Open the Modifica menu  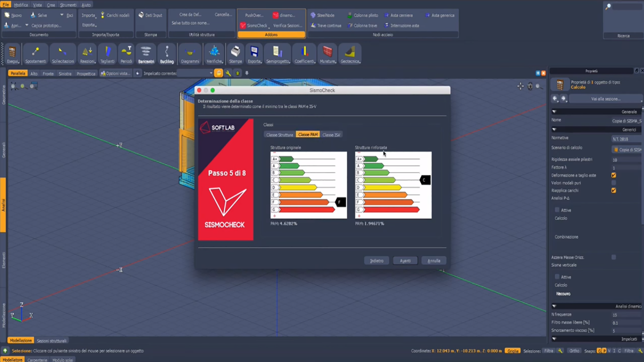coord(21,5)
